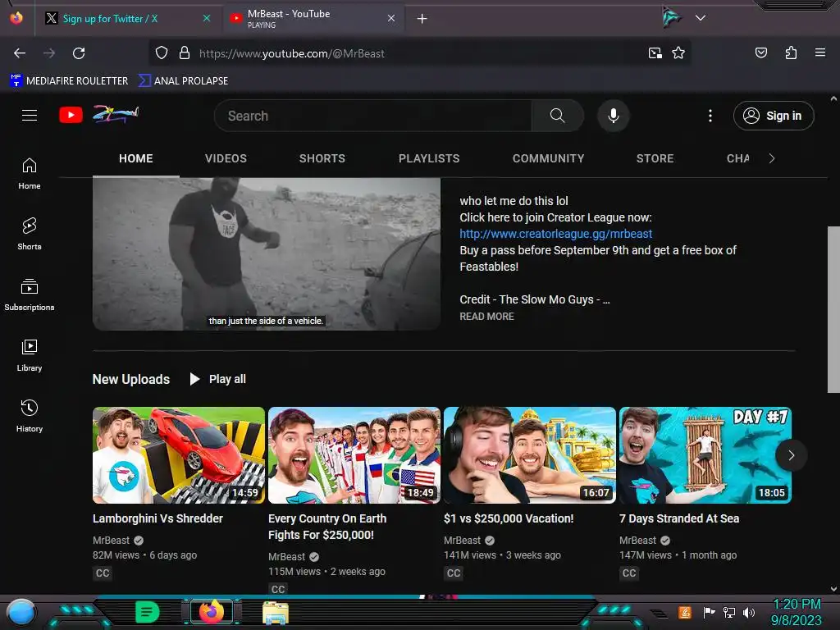Click the search magnifier button
Viewport: 840px width, 630px height.
pos(557,115)
